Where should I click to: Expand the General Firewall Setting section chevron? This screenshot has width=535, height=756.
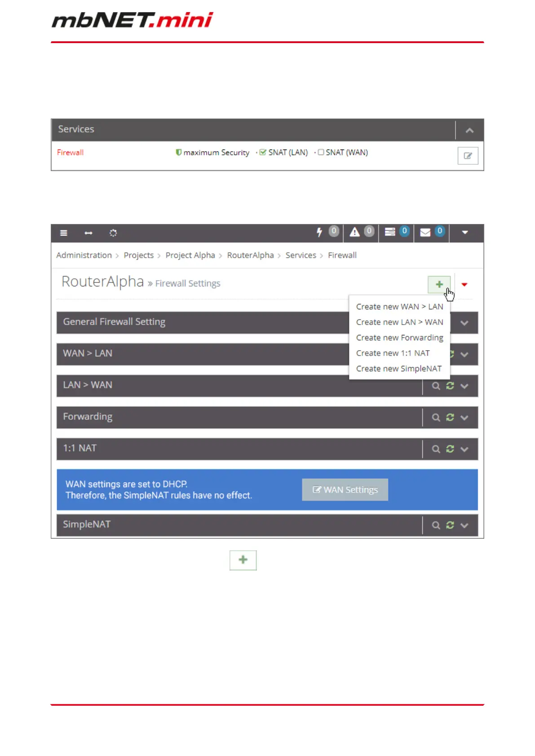click(464, 323)
